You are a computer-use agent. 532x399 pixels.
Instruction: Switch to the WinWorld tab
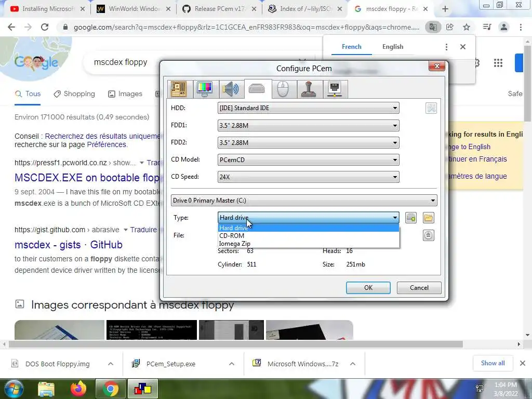[x=134, y=9]
